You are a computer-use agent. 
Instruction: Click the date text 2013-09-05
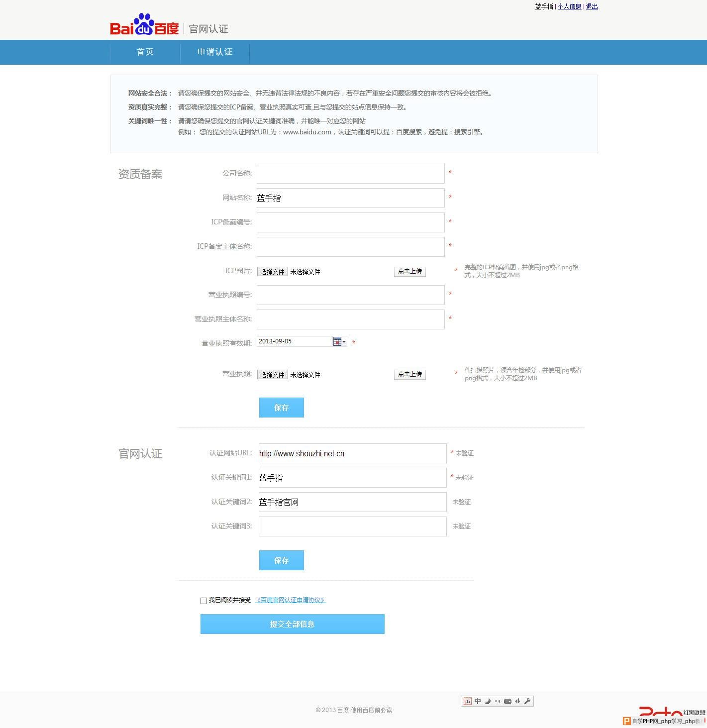coord(275,341)
